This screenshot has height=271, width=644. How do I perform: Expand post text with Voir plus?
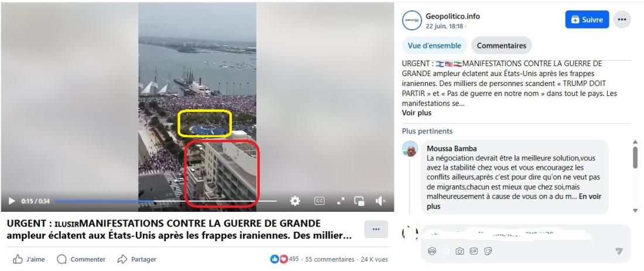pos(417,112)
